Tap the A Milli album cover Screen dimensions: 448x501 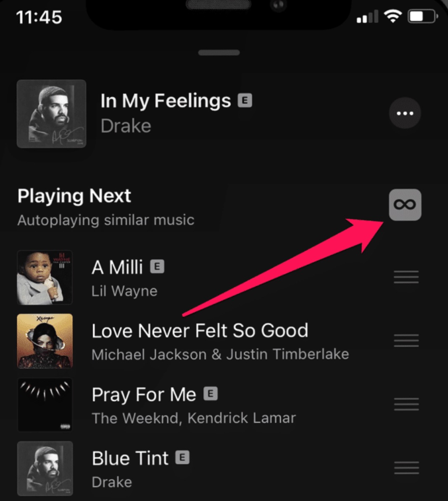[45, 277]
